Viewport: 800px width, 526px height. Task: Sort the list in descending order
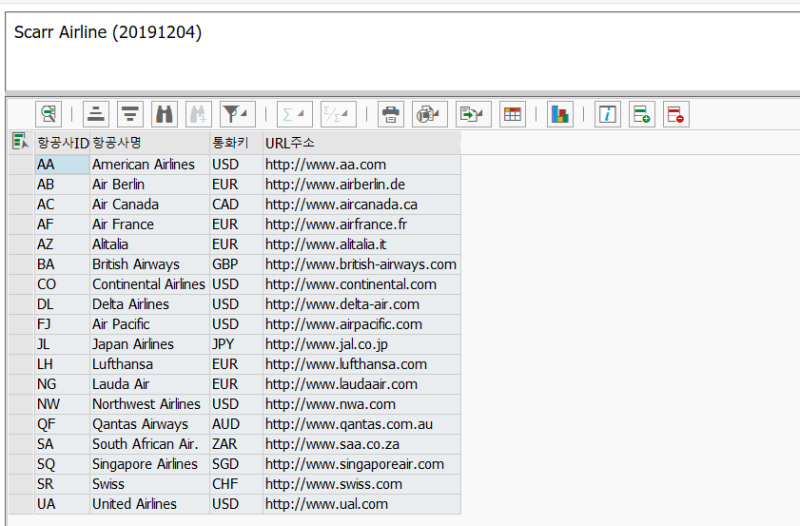[x=130, y=114]
